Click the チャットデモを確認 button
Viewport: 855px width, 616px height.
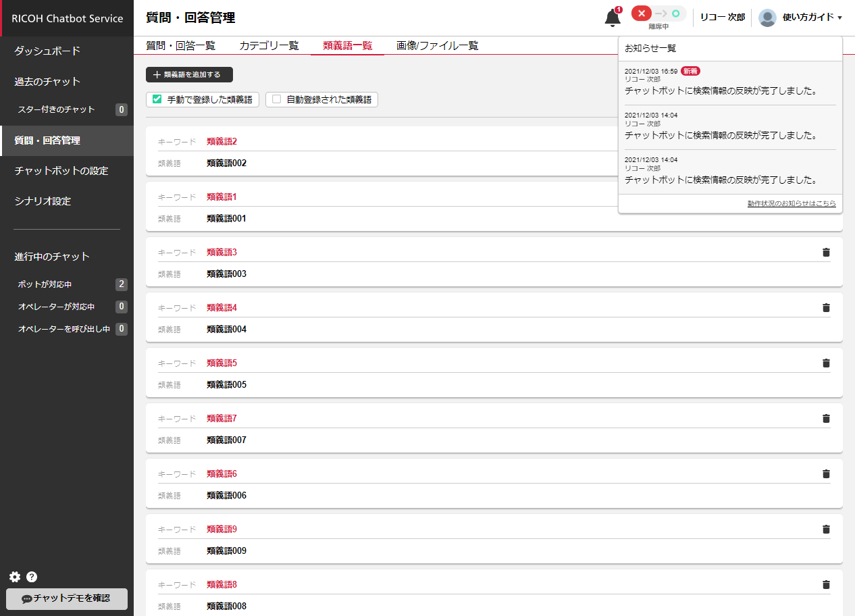pyautogui.click(x=66, y=598)
